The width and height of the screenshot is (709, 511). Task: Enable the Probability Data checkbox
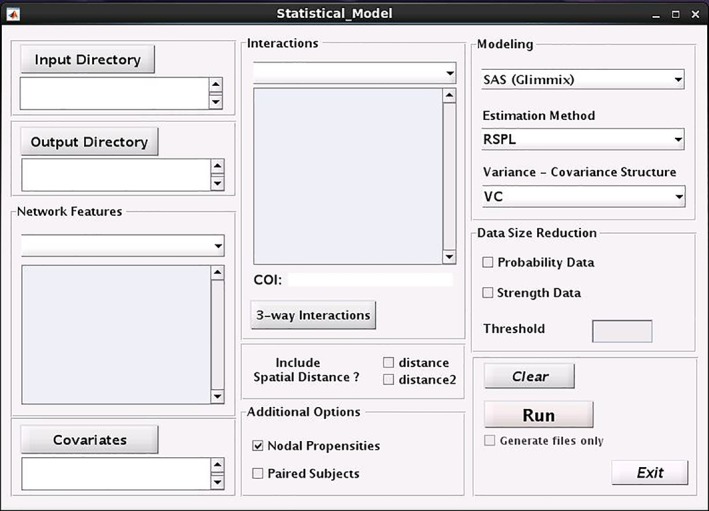pyautogui.click(x=487, y=262)
